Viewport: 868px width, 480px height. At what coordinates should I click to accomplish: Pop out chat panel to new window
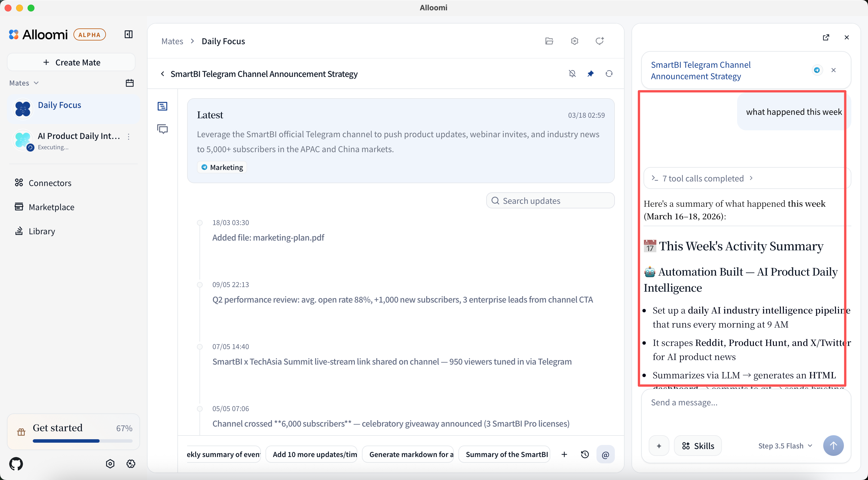tap(826, 37)
